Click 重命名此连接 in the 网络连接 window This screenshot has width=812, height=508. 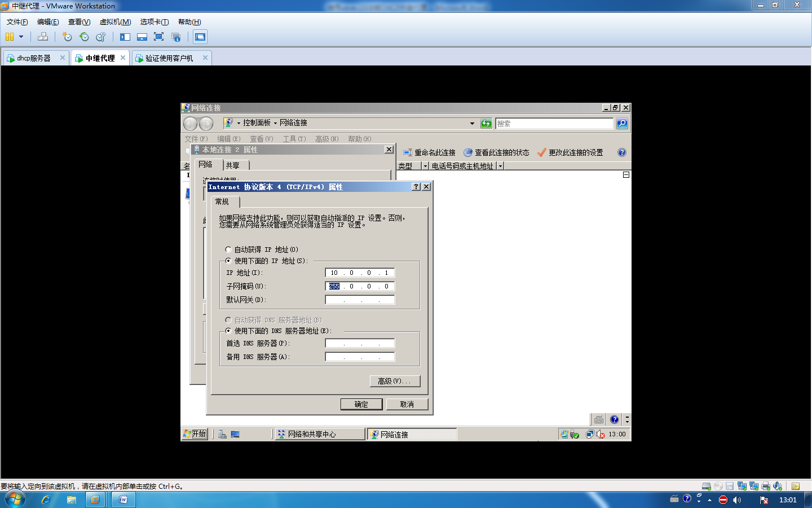click(429, 152)
